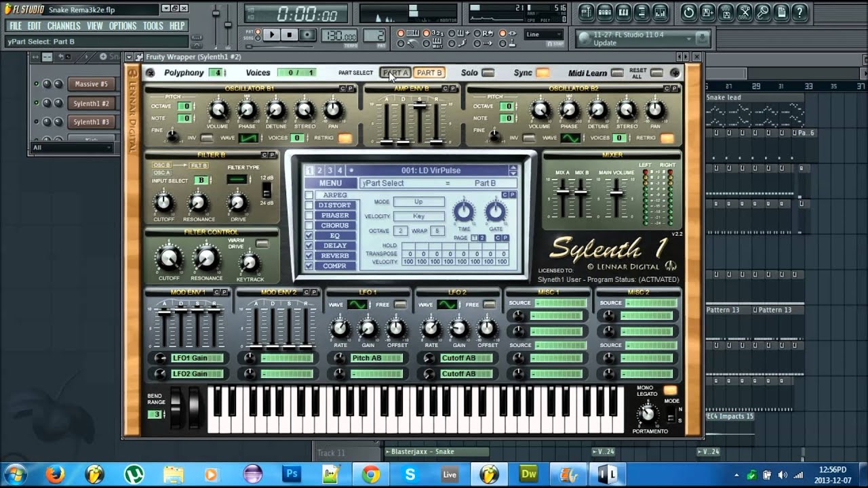Screen dimensions: 868x488
Task: Select the Sylenth1 #3 channel button
Action: point(91,122)
